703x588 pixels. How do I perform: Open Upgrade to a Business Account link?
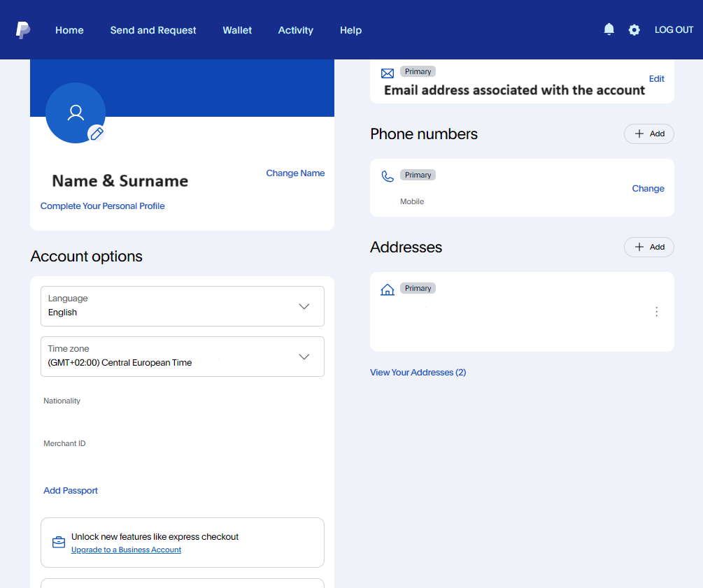coord(126,550)
